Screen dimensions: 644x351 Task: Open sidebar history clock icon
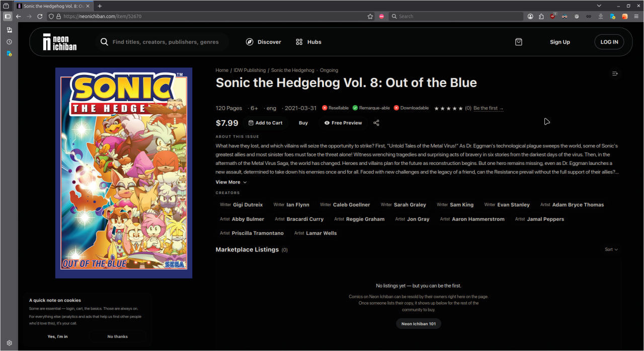(x=9, y=42)
